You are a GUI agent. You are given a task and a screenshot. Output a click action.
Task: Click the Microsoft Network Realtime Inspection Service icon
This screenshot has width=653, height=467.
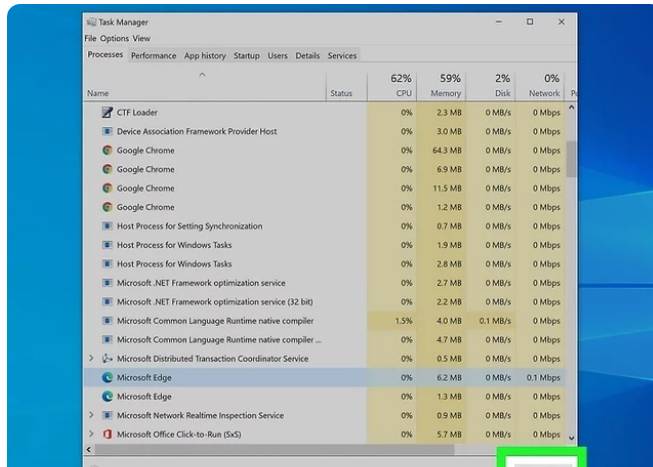click(x=107, y=416)
